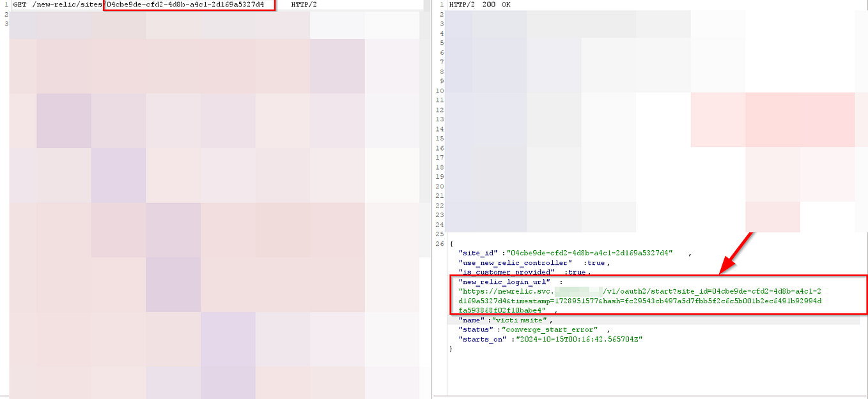Select the highlighted site_id in the request path
The image size is (868, 399).
pyautogui.click(x=189, y=4)
